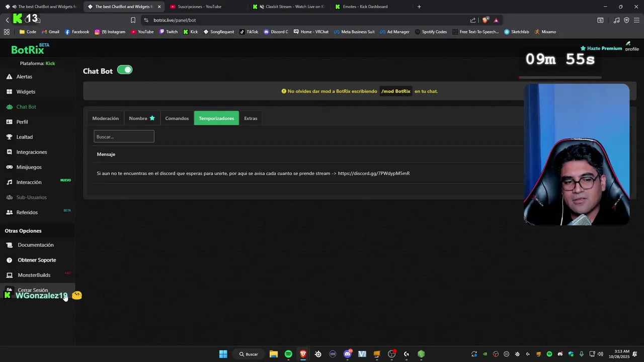Click the system tray volume icon

600,354
